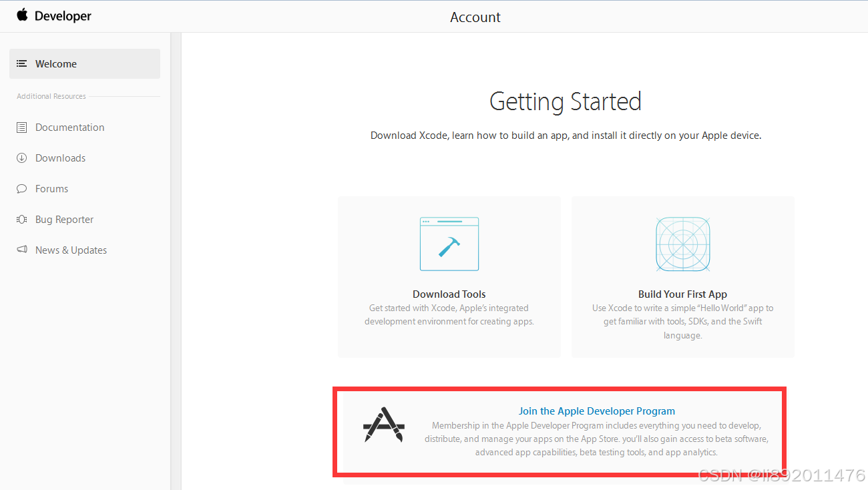Click the Documentation page icon
The width and height of the screenshot is (868, 490).
(21, 128)
